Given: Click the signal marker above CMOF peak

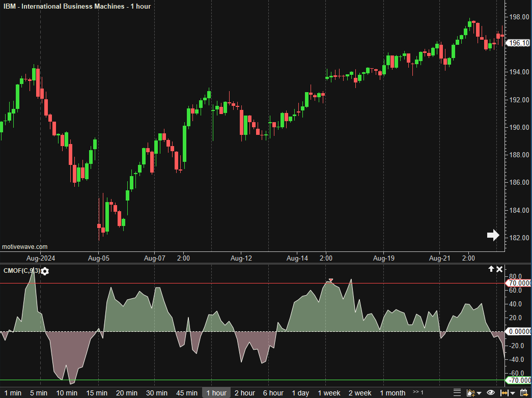Looking at the screenshot, I should tap(331, 280).
